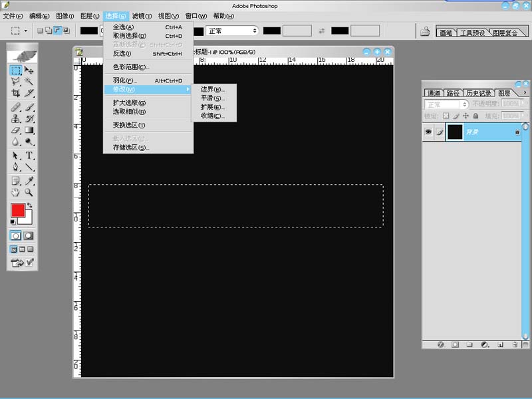Click the red foreground color swatch
This screenshot has height=399, width=532.
coord(17,211)
